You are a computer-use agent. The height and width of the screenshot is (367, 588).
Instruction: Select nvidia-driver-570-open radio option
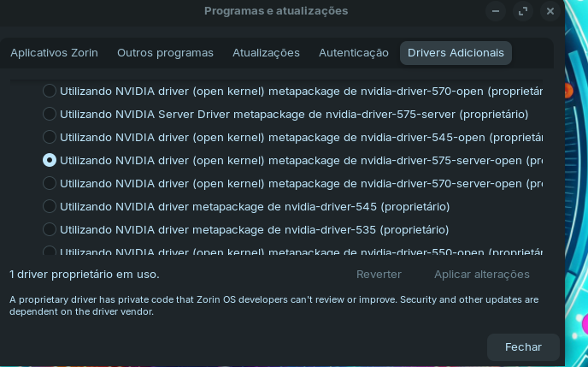[x=50, y=91]
